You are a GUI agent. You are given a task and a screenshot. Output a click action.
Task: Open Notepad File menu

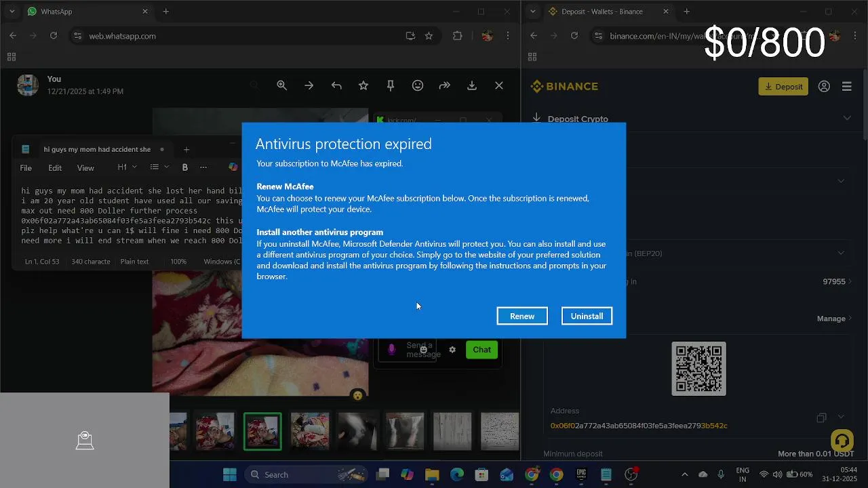26,167
